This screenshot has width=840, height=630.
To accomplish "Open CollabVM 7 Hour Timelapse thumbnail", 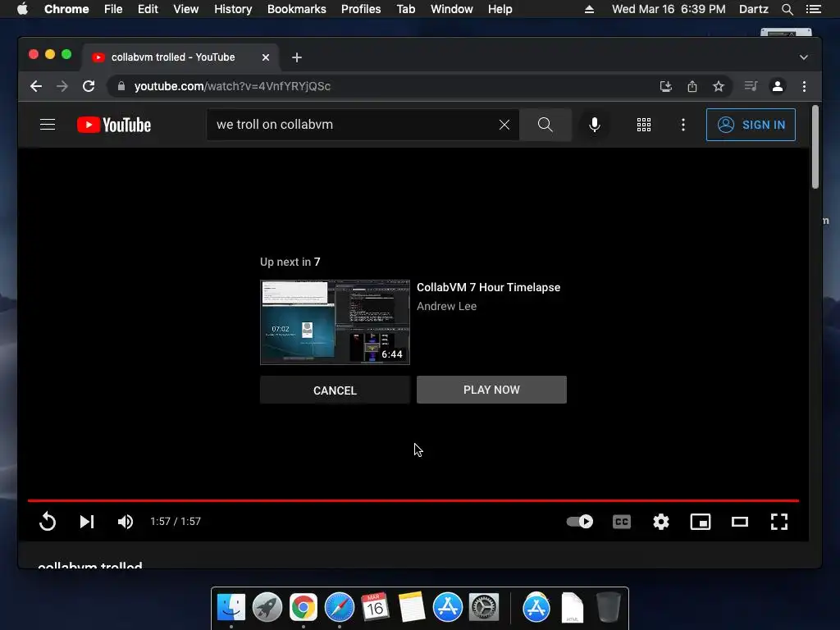I will click(x=335, y=322).
